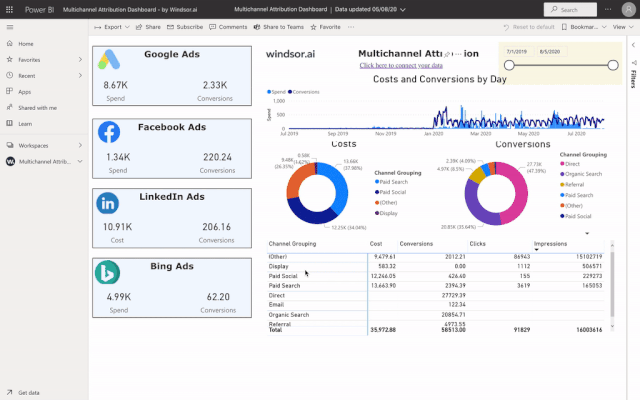The image size is (640, 400).
Task: Expand the Workspaces chevron
Action: point(80,145)
